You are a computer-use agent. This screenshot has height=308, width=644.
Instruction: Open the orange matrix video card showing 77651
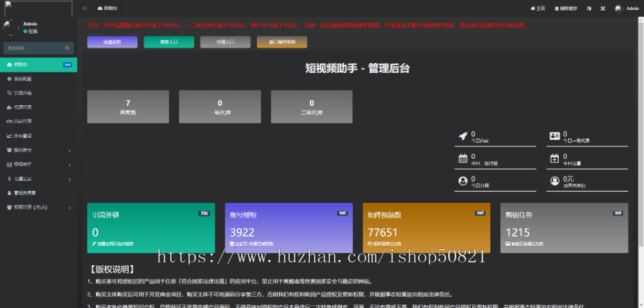[426, 228]
